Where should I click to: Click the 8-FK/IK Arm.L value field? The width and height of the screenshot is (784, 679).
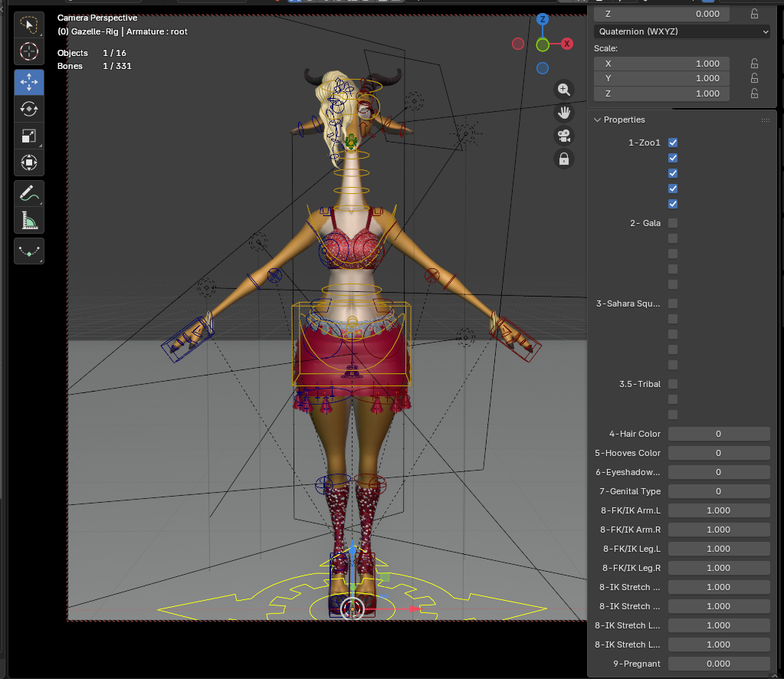tap(718, 510)
